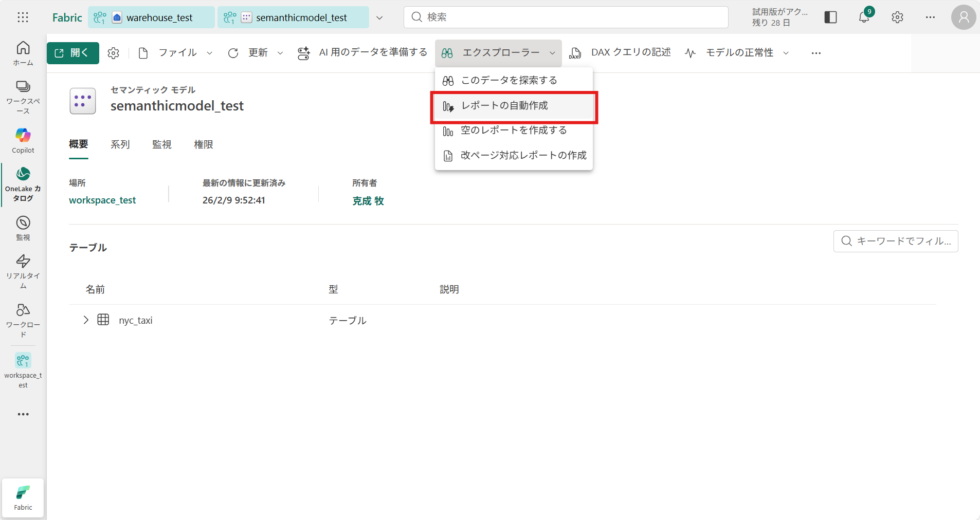
Task: Click the green 開く button
Action: 73,53
